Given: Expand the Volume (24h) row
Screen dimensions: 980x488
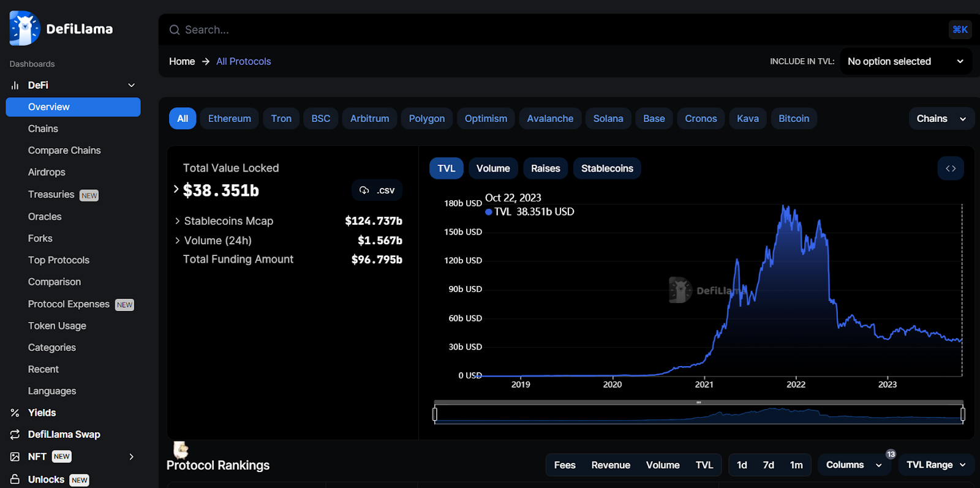Looking at the screenshot, I should pos(178,241).
